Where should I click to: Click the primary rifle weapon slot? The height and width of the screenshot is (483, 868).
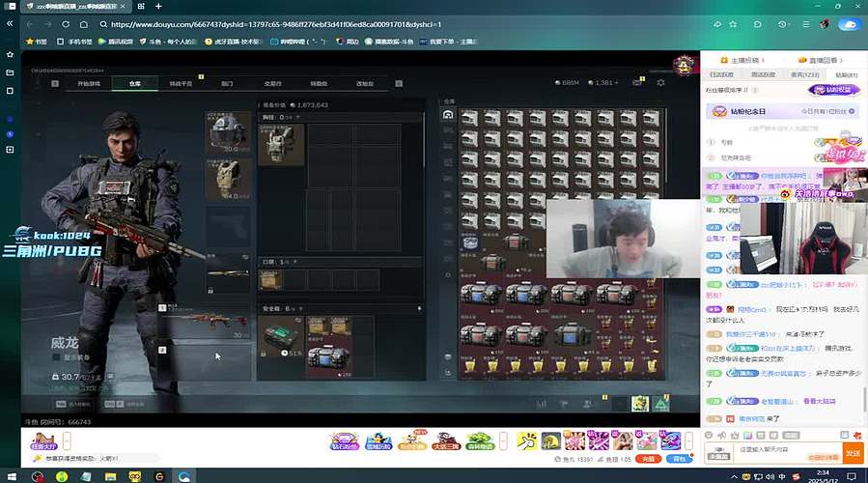(205, 322)
